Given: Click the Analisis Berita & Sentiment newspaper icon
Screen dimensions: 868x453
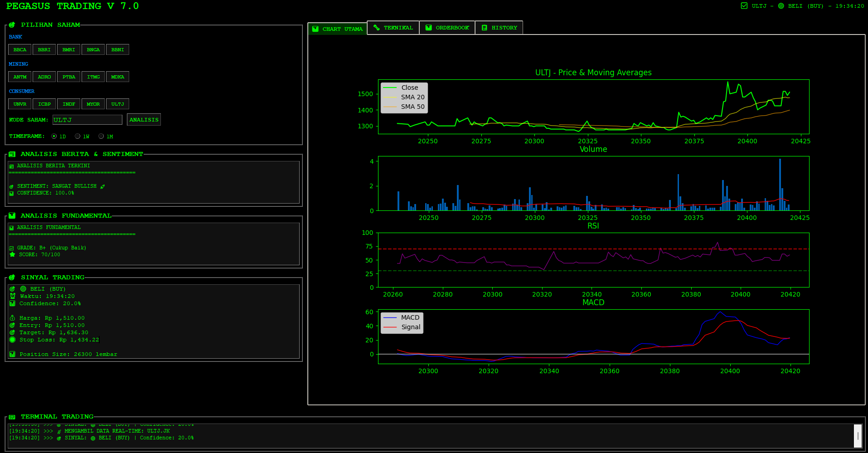Looking at the screenshot, I should coord(12,154).
